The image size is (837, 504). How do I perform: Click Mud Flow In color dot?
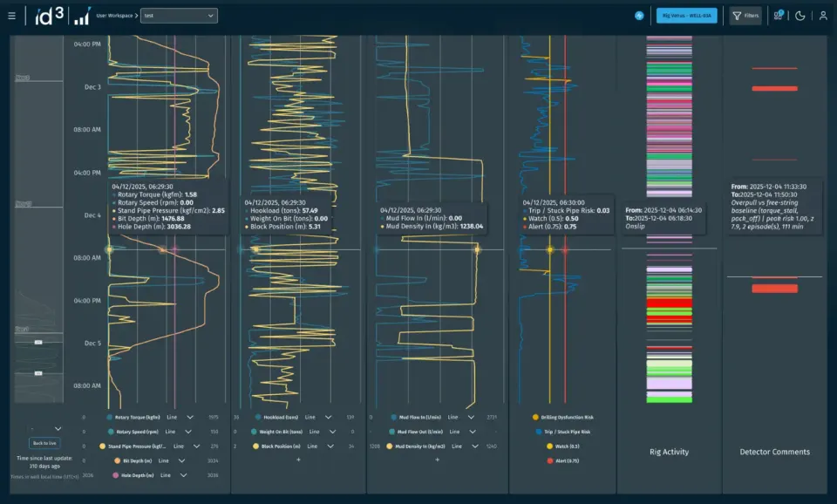point(393,418)
